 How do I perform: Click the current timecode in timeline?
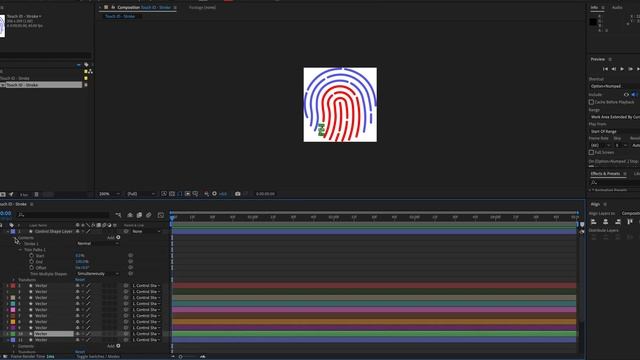(5, 213)
